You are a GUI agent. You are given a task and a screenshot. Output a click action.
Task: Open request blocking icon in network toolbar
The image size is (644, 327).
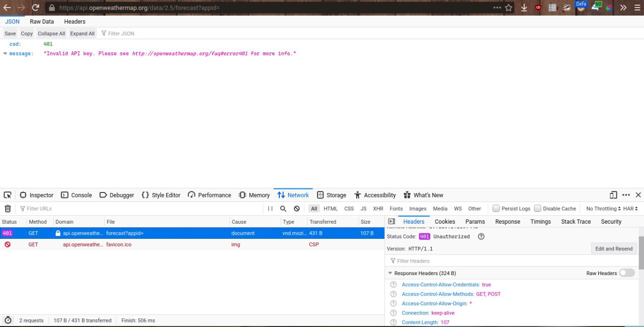coord(297,209)
